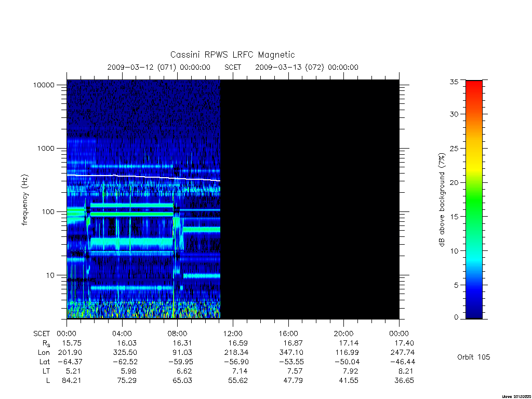Click the Lat value -46.44
This screenshot has width=532, height=399.
pos(403,362)
